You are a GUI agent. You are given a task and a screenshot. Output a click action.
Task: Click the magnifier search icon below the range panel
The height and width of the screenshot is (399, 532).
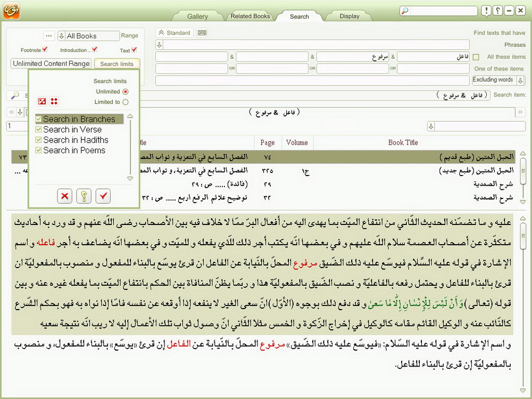click(x=15, y=96)
